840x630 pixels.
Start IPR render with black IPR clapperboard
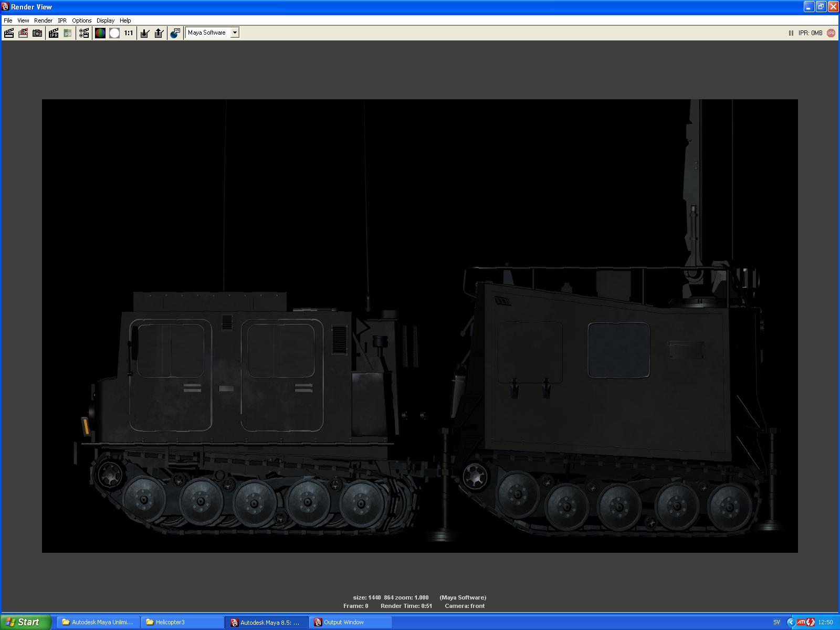click(54, 33)
